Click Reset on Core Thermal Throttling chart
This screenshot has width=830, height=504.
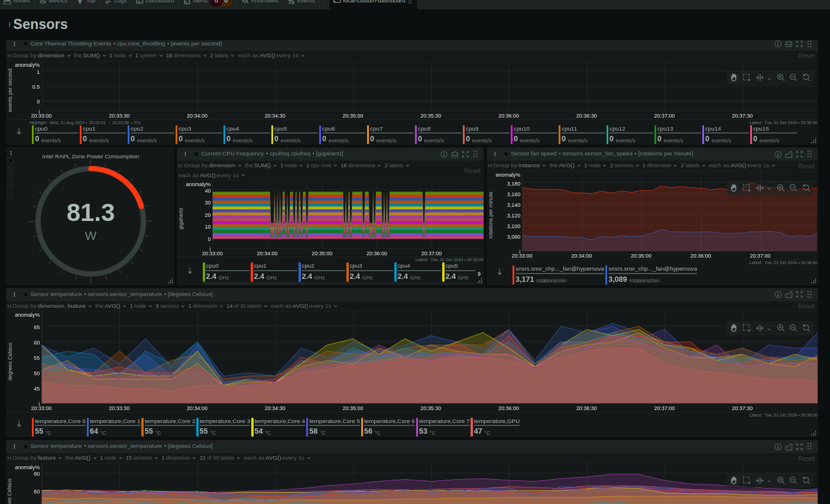[806, 56]
